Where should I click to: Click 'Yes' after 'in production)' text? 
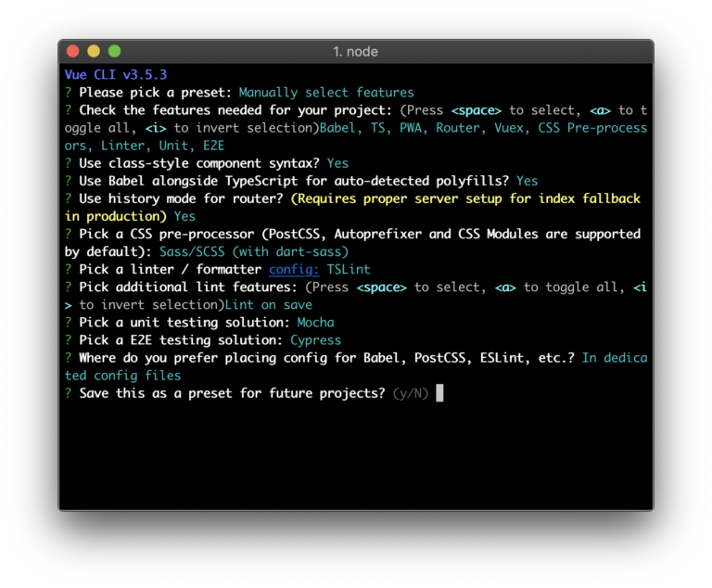pyautogui.click(x=184, y=216)
